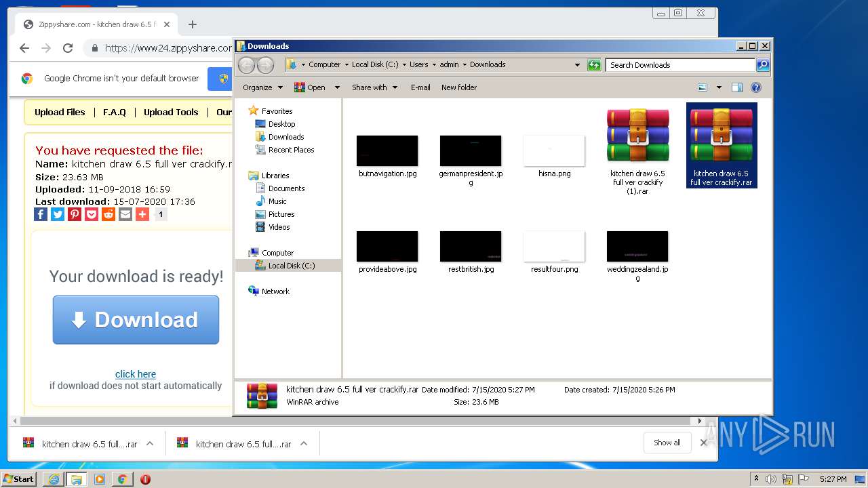Open the Videos library

pyautogui.click(x=273, y=227)
